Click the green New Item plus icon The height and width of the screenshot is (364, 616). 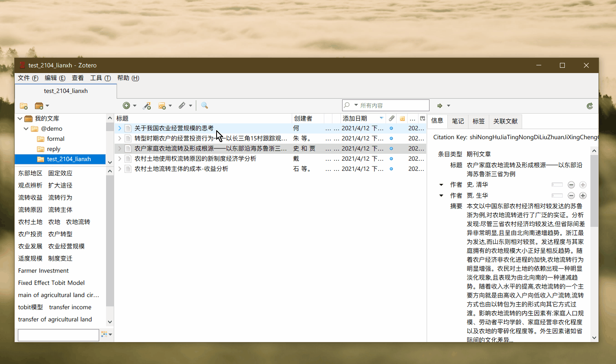tap(126, 106)
